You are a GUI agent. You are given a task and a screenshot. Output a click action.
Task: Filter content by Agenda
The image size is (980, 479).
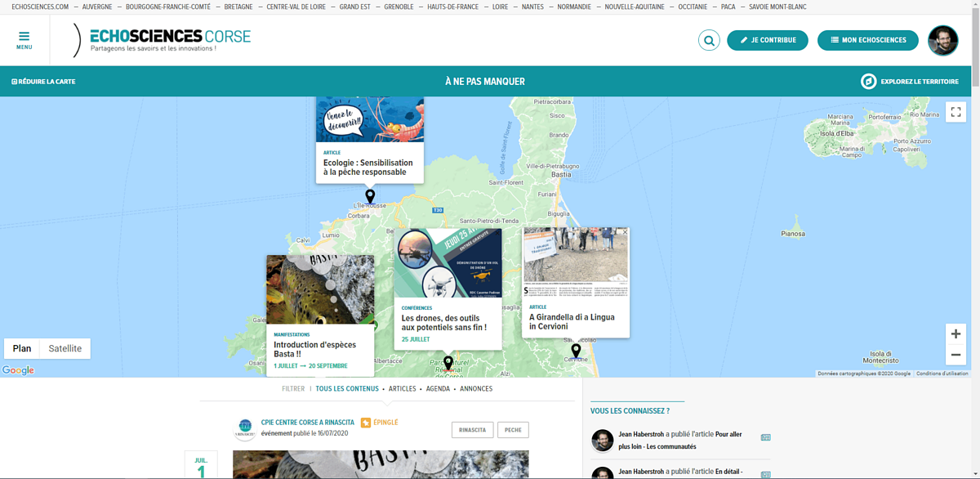[438, 389]
